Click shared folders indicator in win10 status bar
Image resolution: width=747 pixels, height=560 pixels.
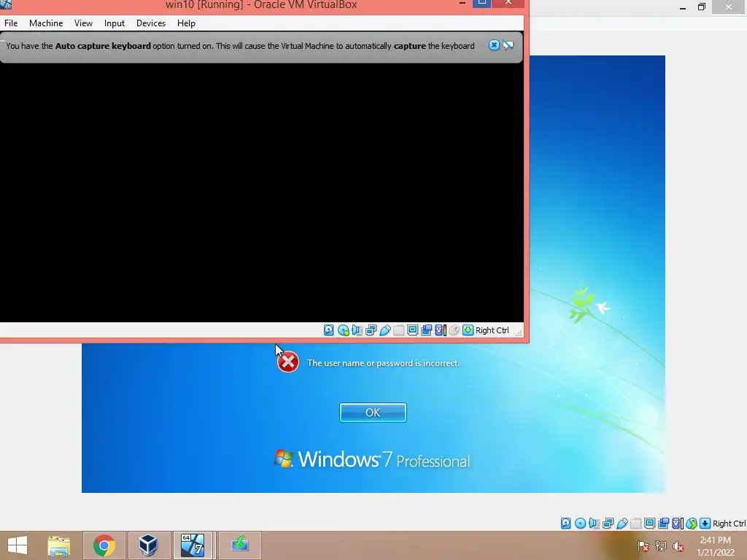click(399, 330)
